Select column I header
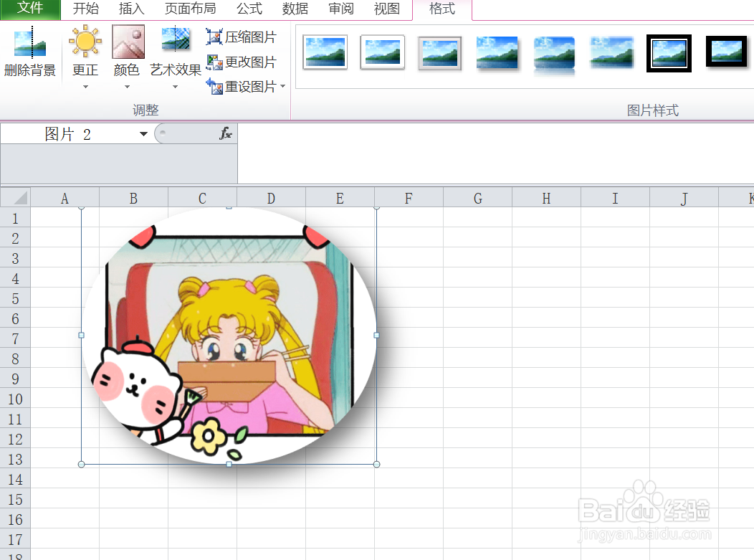The height and width of the screenshot is (560, 754). tap(615, 198)
